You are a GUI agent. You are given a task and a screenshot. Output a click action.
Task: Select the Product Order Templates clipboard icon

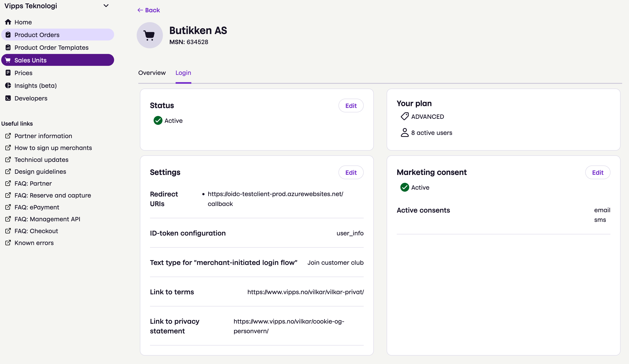[8, 47]
